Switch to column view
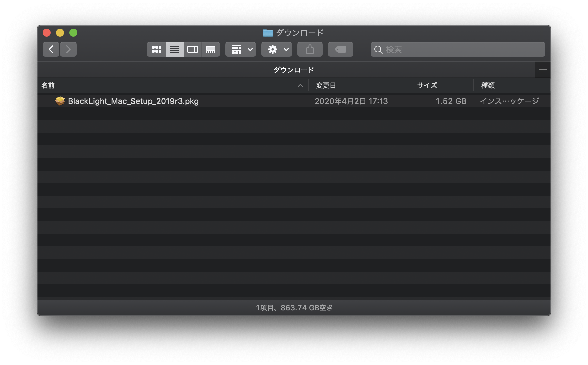 click(193, 49)
